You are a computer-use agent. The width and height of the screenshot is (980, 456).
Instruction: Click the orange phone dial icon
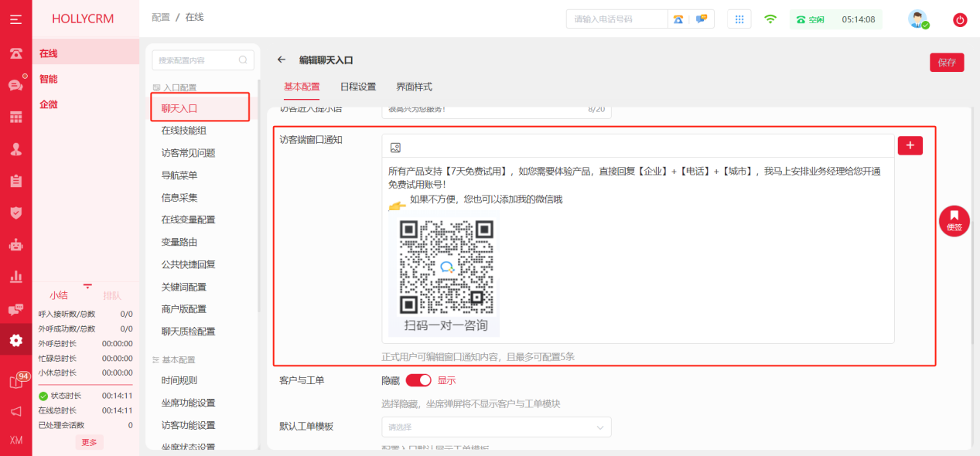678,19
